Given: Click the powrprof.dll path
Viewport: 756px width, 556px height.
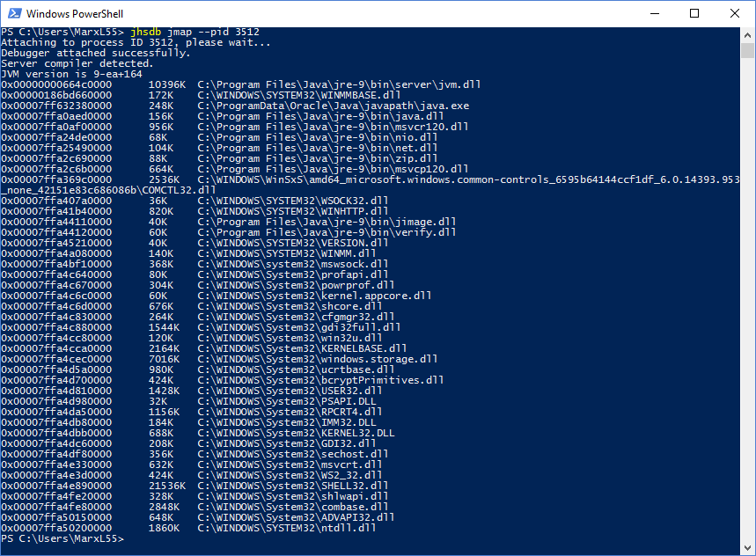Looking at the screenshot, I should [296, 286].
